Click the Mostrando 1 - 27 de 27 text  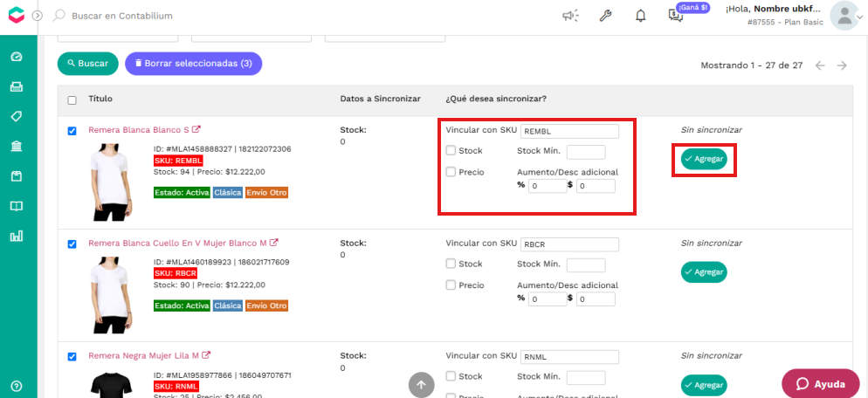coord(751,65)
